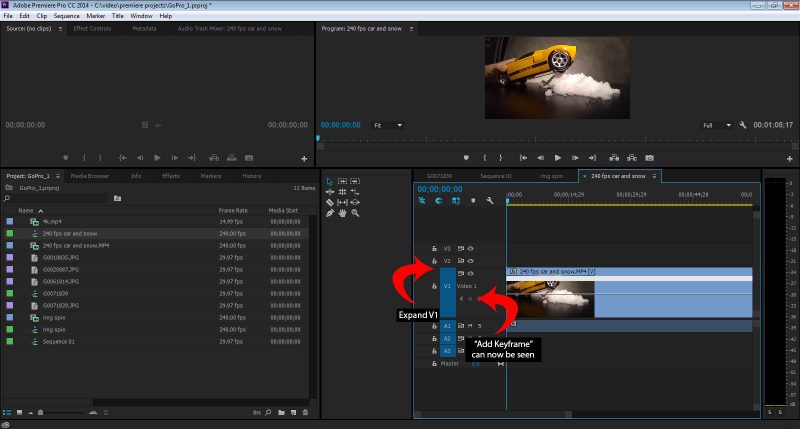Toggle lock on track V1
Image resolution: width=800 pixels, height=429 pixels.
[x=434, y=286]
